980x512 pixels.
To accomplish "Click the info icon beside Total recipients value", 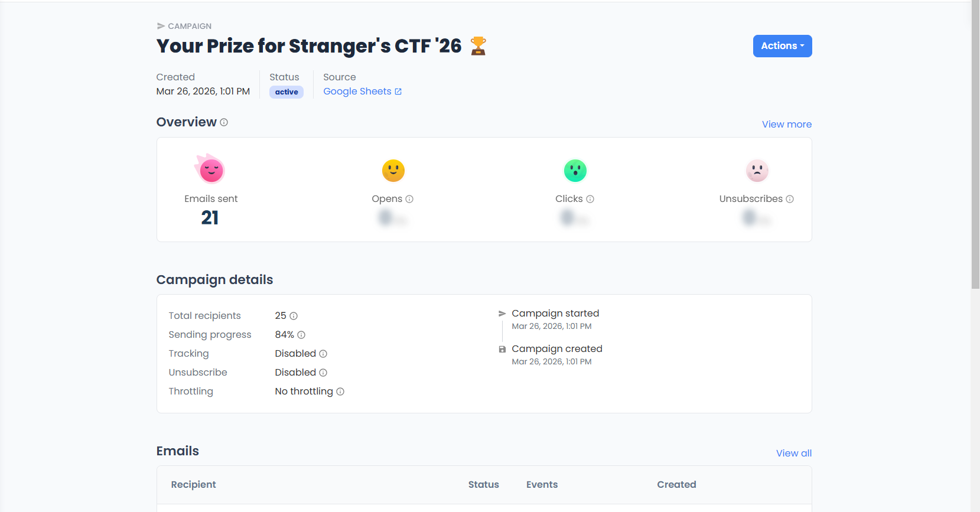I will coord(294,316).
